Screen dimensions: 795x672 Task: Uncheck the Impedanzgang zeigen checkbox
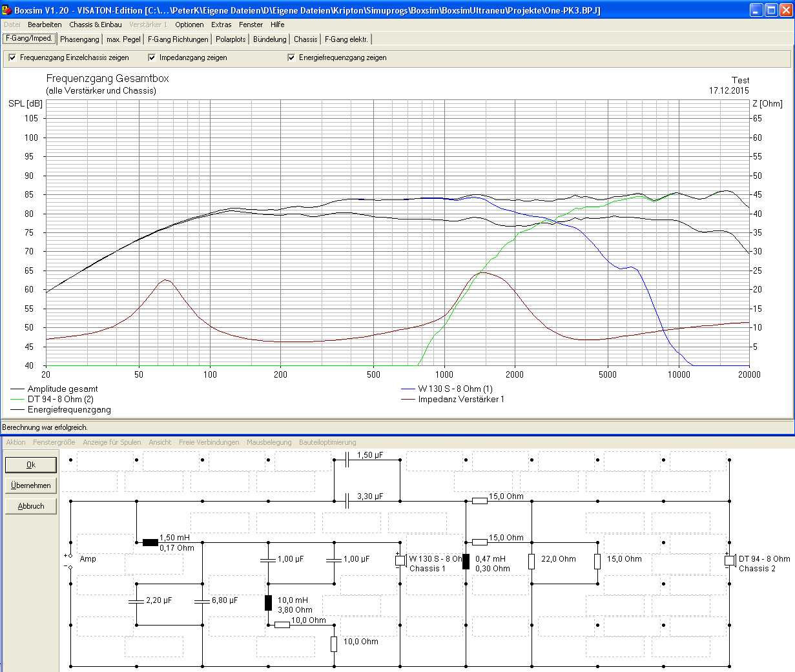pyautogui.click(x=152, y=57)
